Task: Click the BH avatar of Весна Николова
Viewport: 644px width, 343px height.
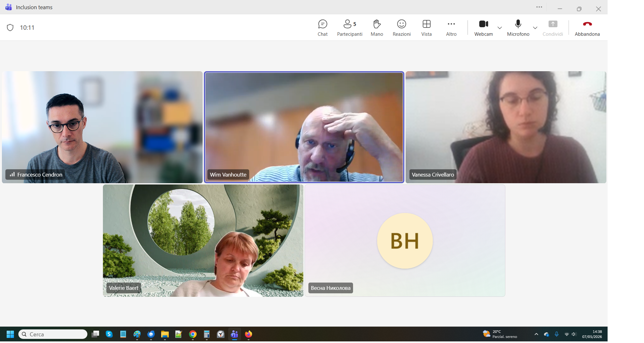Action: [405, 241]
